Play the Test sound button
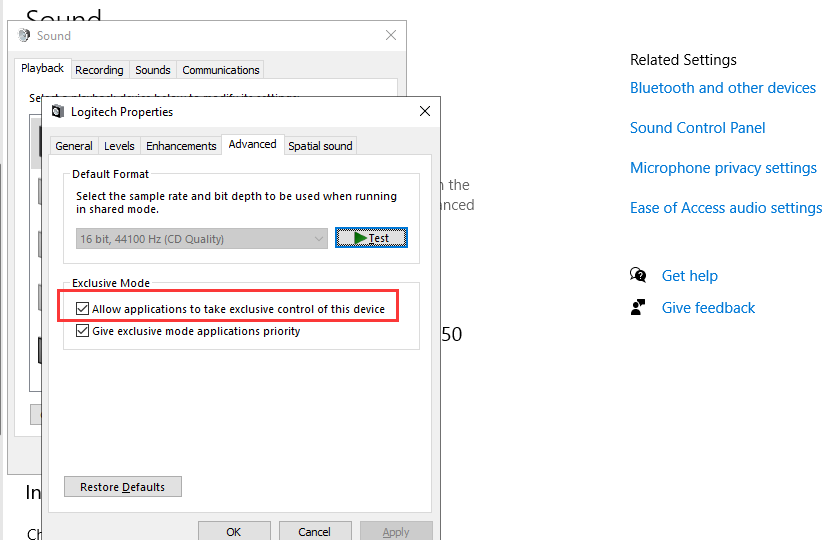 (371, 238)
